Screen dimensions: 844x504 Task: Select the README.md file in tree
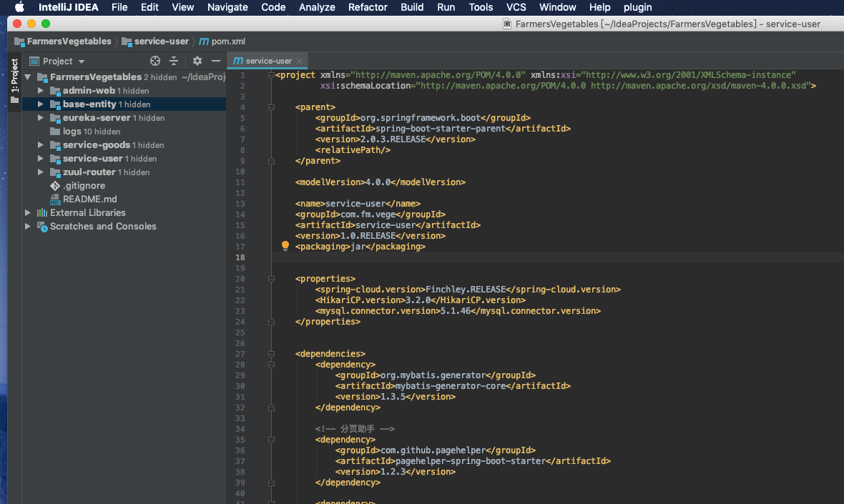coord(89,199)
